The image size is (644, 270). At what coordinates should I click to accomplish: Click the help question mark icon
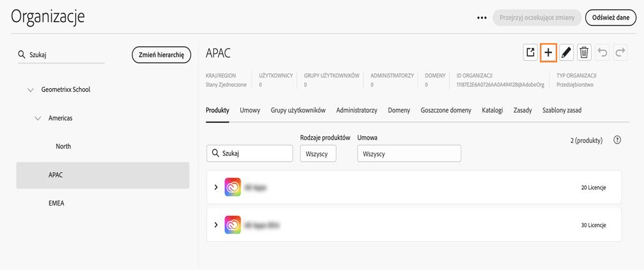617,140
